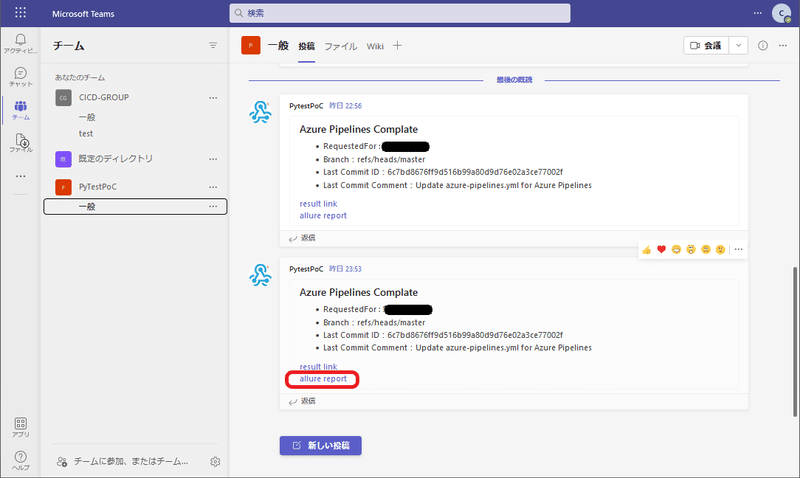Switch to the Wiki tab
This screenshot has height=478, width=800.
[375, 46]
